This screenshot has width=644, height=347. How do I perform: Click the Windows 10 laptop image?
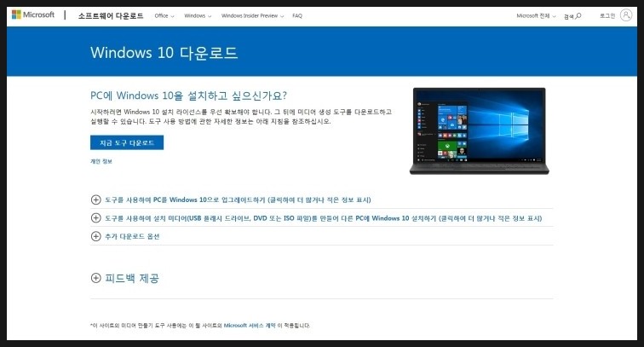480,130
